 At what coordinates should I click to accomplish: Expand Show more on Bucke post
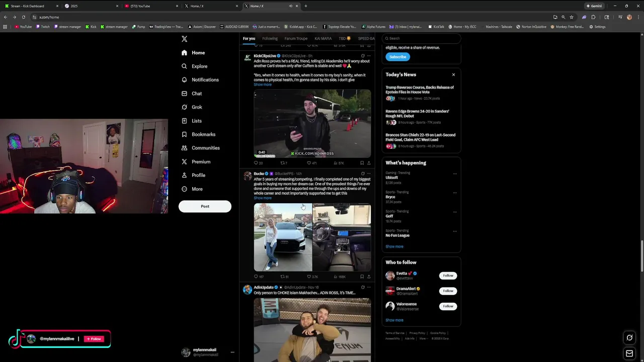point(263,198)
